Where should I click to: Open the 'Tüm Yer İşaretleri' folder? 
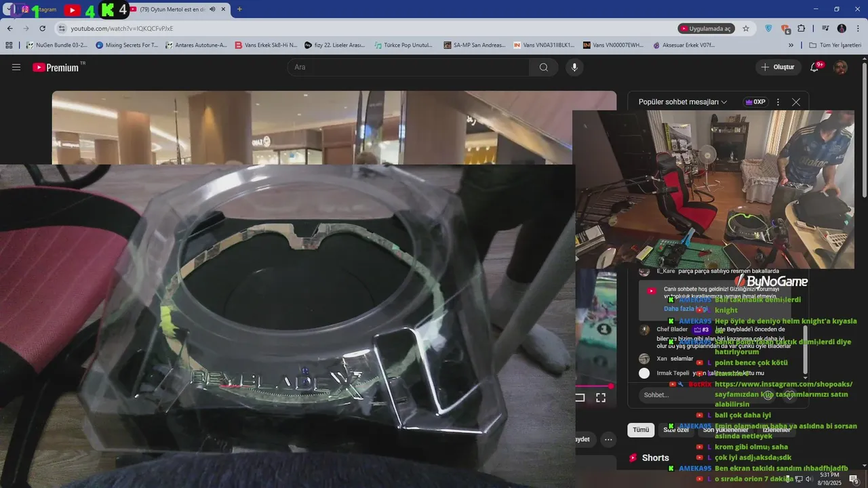tap(835, 45)
